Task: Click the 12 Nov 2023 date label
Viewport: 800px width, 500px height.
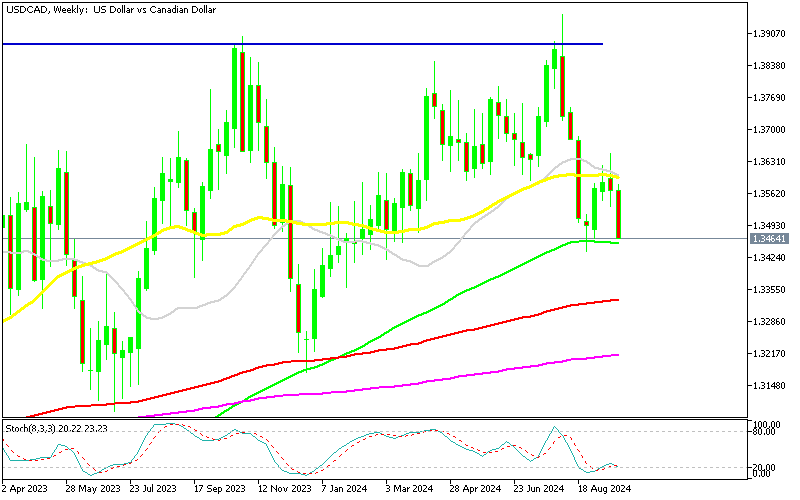Action: pyautogui.click(x=285, y=489)
